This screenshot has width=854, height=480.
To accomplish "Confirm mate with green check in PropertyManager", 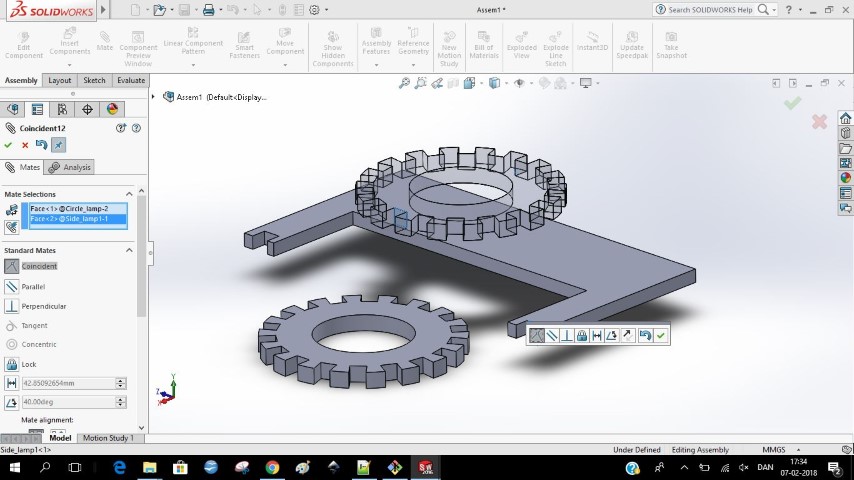I will [8, 145].
